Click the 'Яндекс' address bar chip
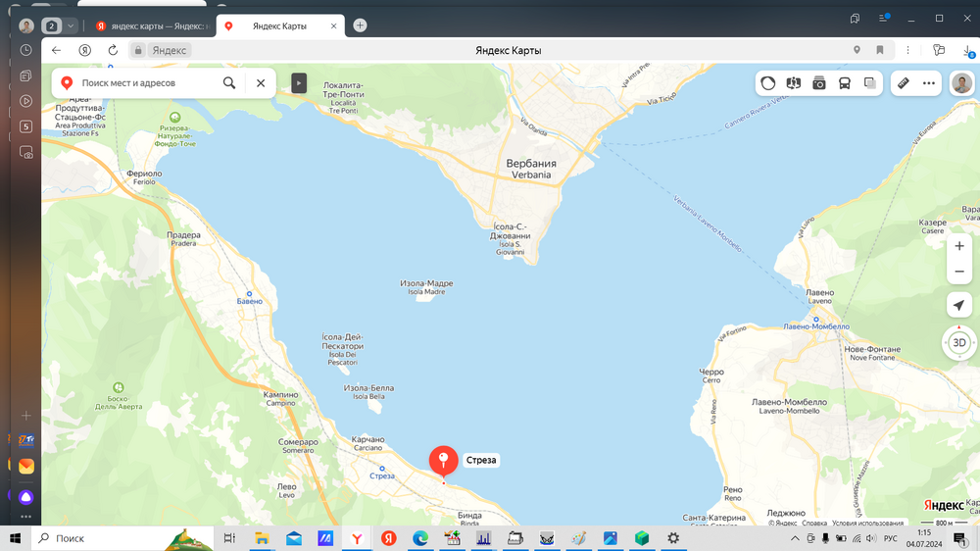This screenshot has width=980, height=551. pyautogui.click(x=170, y=50)
